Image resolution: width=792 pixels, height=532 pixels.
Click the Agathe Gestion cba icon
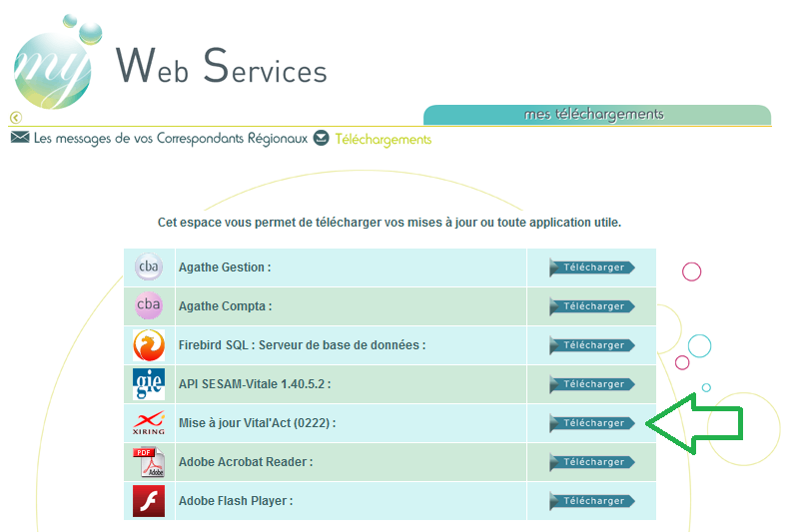coord(149,266)
